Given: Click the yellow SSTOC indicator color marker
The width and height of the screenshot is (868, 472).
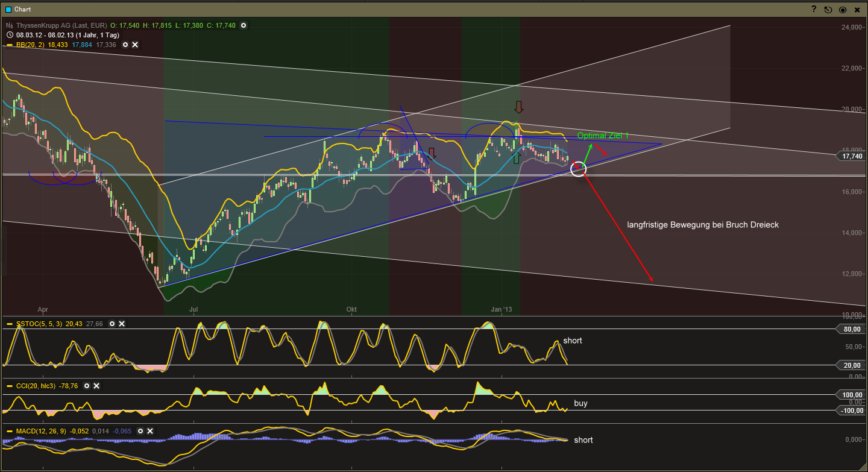Looking at the screenshot, I should coord(10,324).
